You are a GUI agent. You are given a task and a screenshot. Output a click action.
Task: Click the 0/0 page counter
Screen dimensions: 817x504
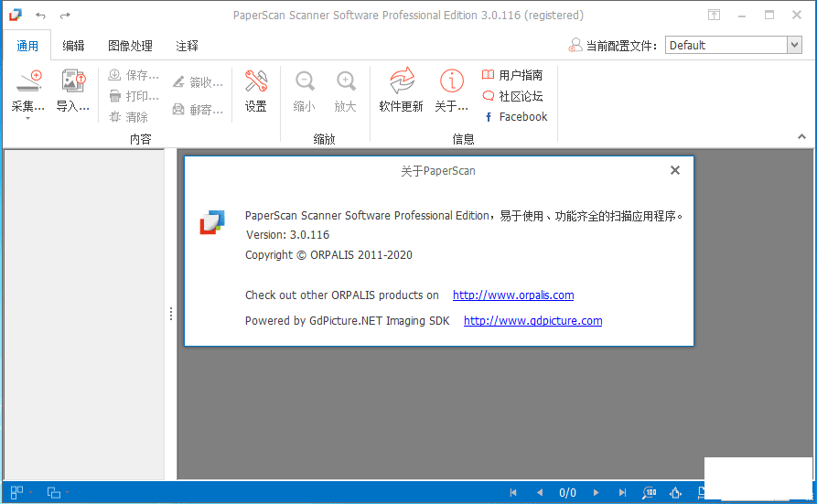point(567,492)
